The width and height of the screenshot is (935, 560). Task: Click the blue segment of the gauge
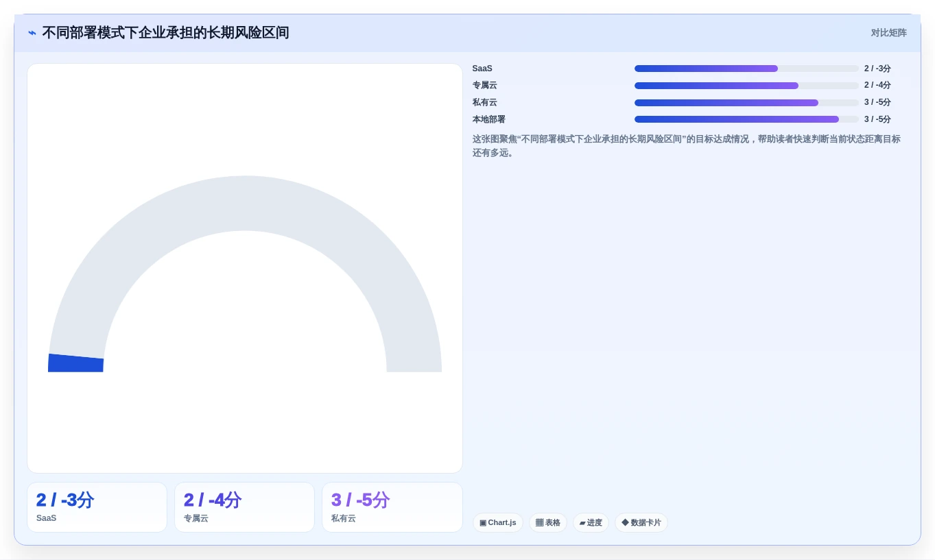click(75, 363)
